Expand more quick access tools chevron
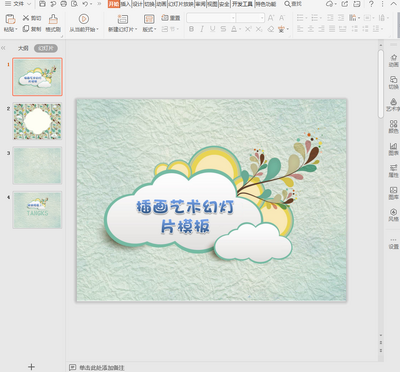Image resolution: width=400 pixels, height=372 pixels. pos(99,4)
